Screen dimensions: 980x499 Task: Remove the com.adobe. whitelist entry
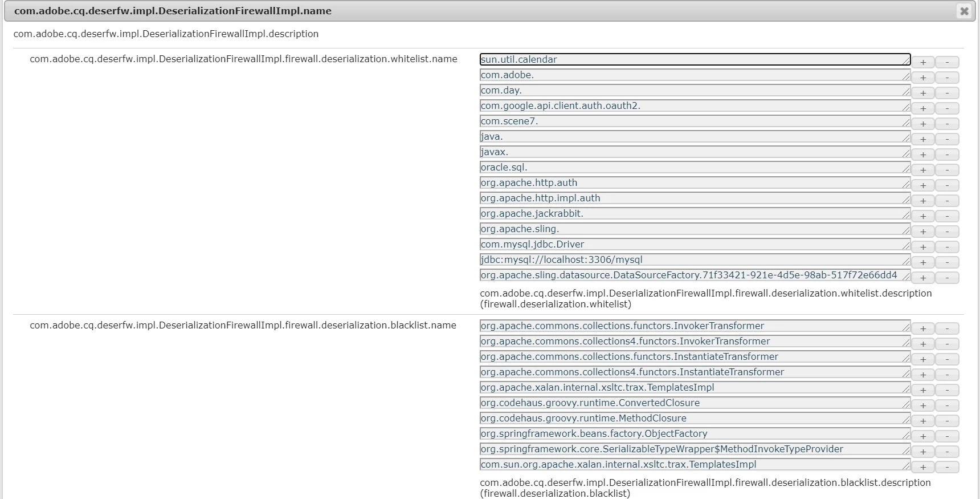[948, 78]
